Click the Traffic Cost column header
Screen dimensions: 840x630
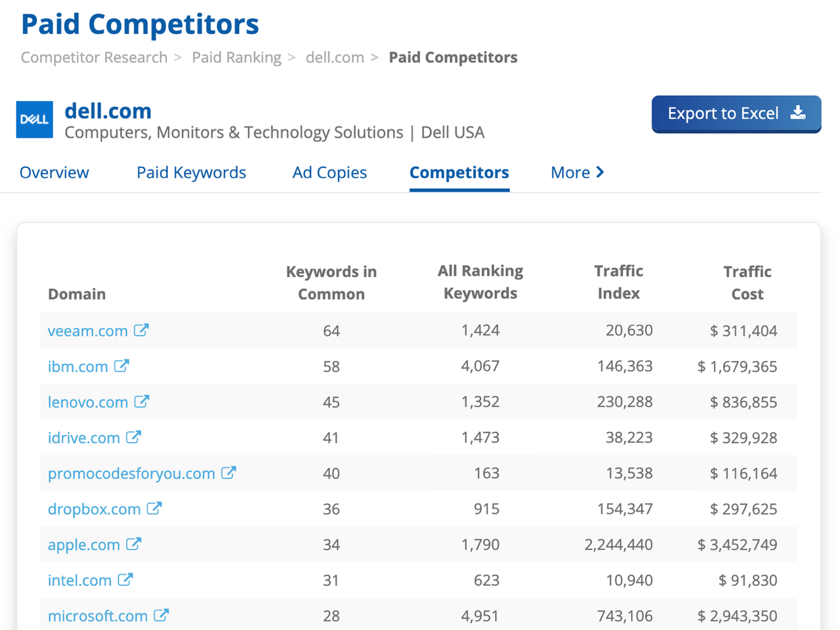(x=747, y=283)
